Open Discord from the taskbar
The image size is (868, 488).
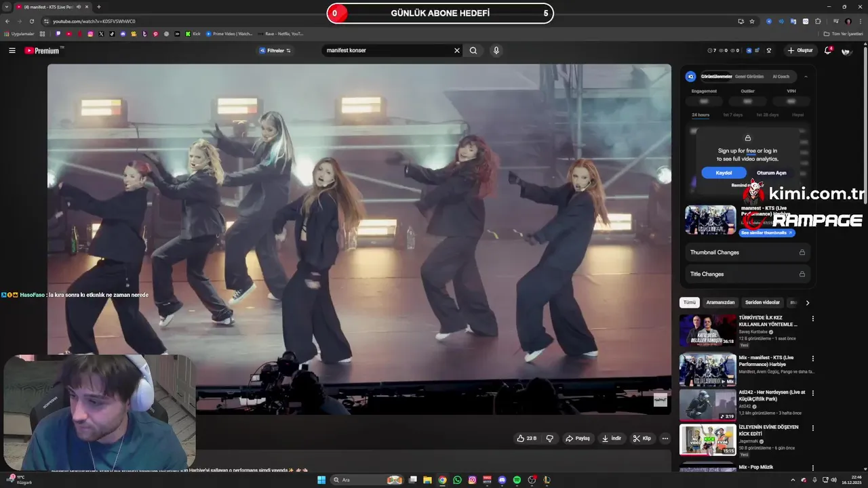pyautogui.click(x=502, y=480)
